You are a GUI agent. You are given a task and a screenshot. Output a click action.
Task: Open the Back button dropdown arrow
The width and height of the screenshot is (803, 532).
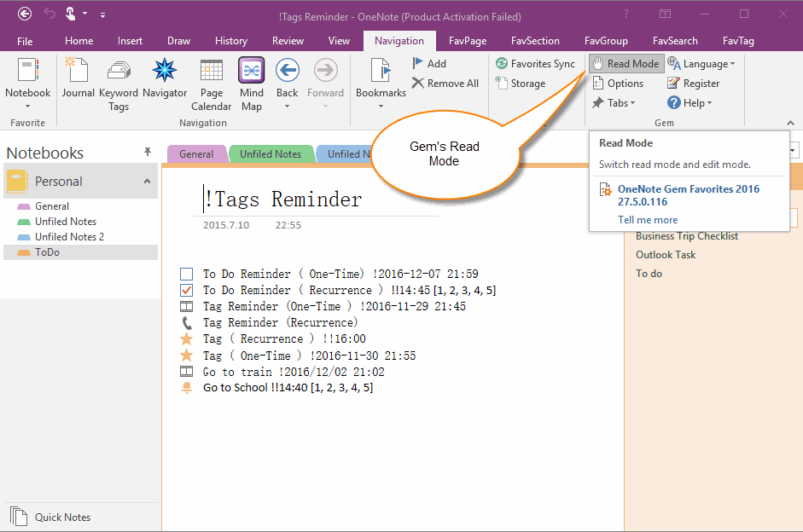[288, 107]
